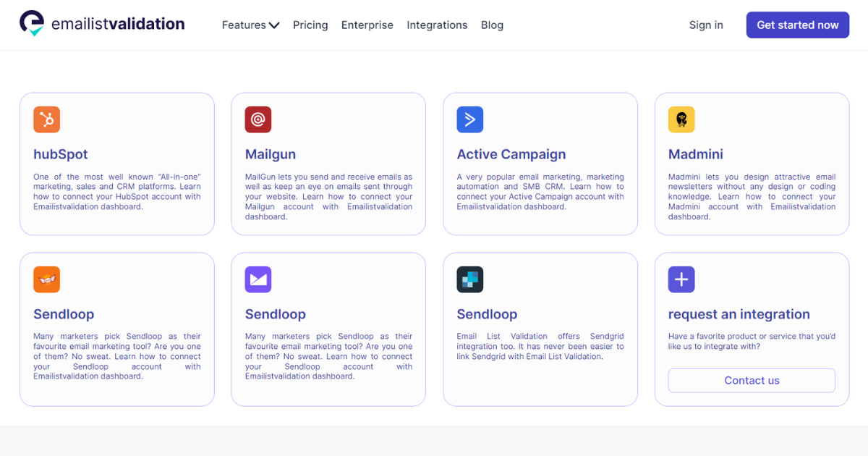Click the dark Sendgrid squares icon
The image size is (868, 456).
coord(470,279)
